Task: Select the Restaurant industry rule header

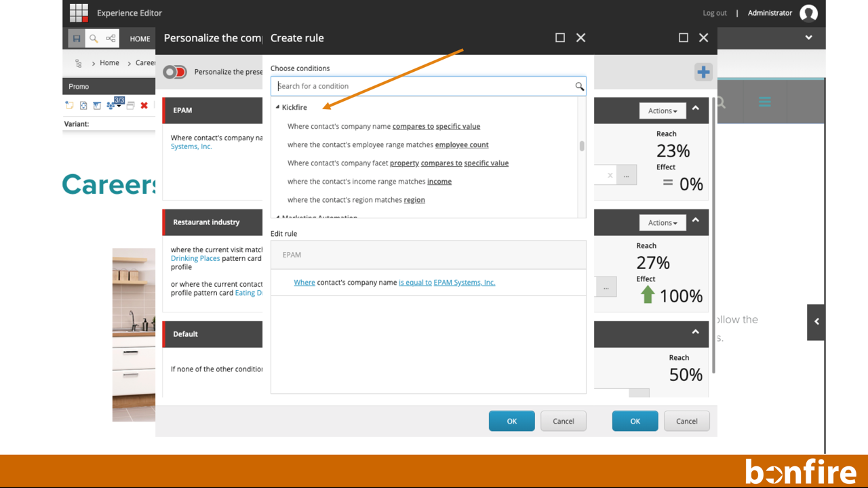Action: [213, 222]
